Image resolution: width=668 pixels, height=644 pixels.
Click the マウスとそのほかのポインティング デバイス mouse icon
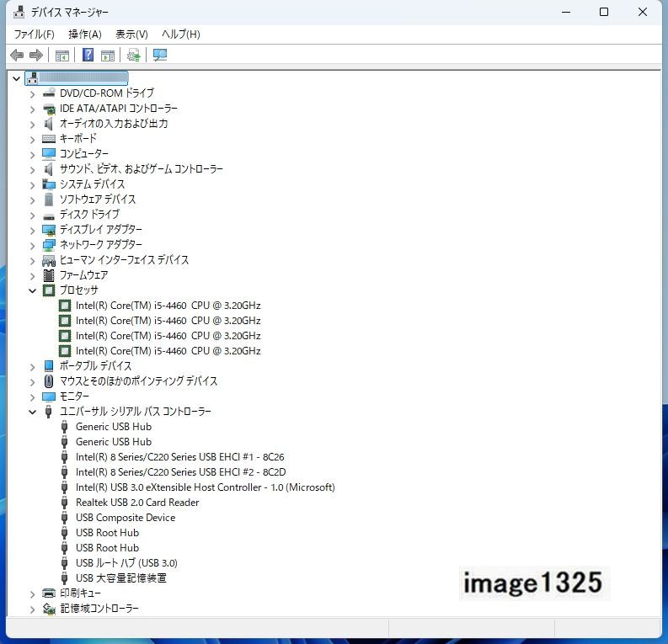(49, 381)
